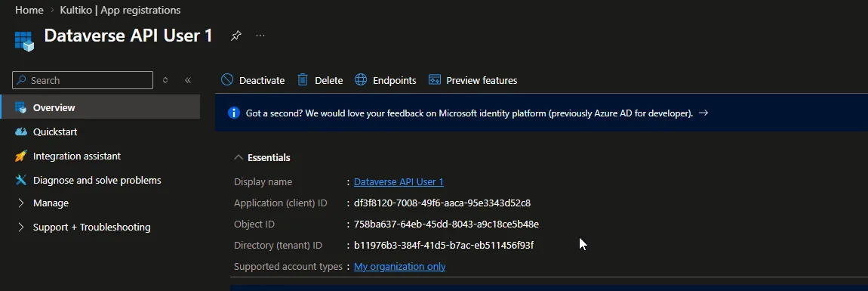Open Overview in the sidebar

pos(100,107)
